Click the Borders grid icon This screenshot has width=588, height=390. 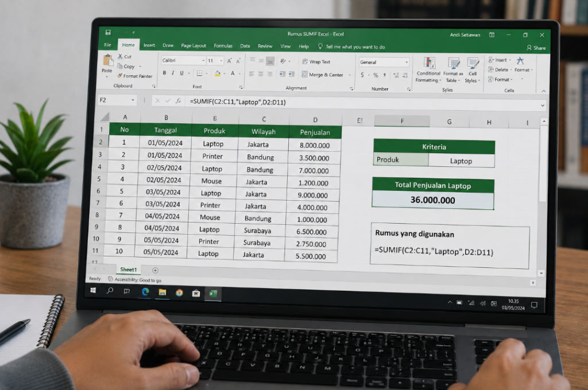click(x=199, y=73)
